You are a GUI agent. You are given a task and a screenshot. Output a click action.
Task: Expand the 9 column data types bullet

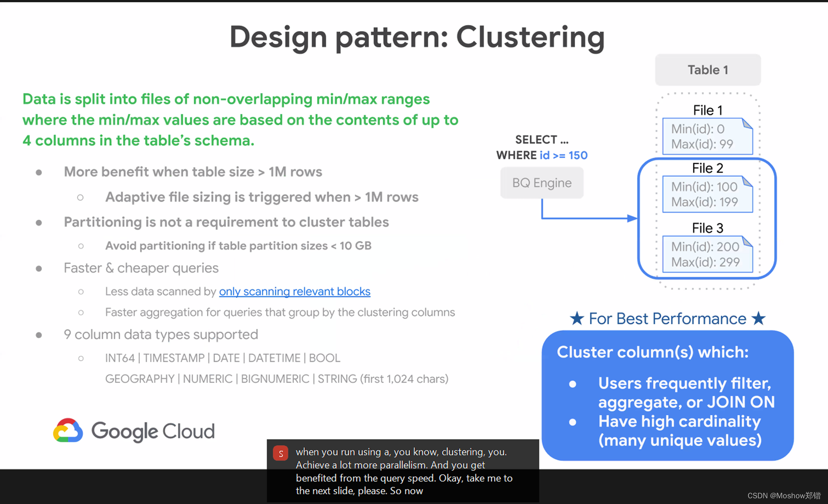161,334
